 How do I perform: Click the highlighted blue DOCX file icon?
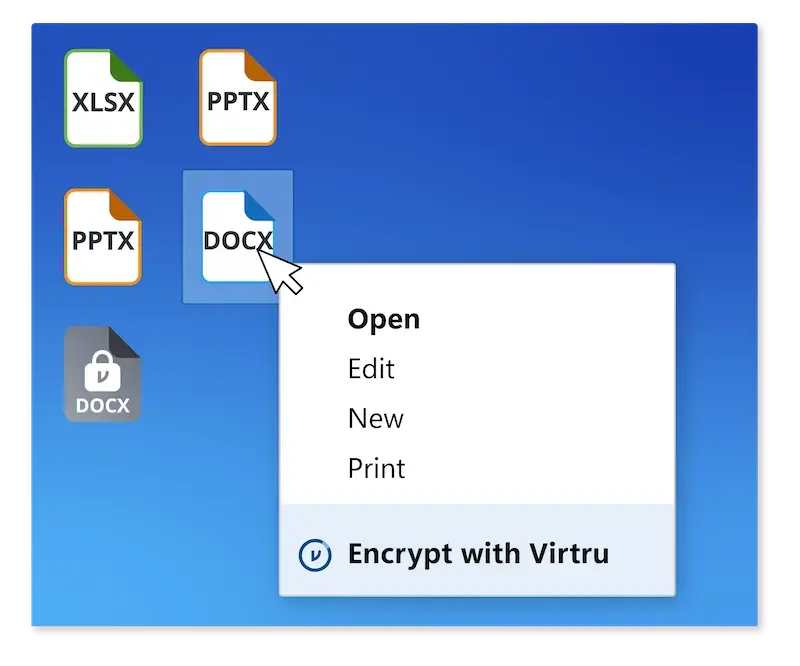(x=238, y=236)
